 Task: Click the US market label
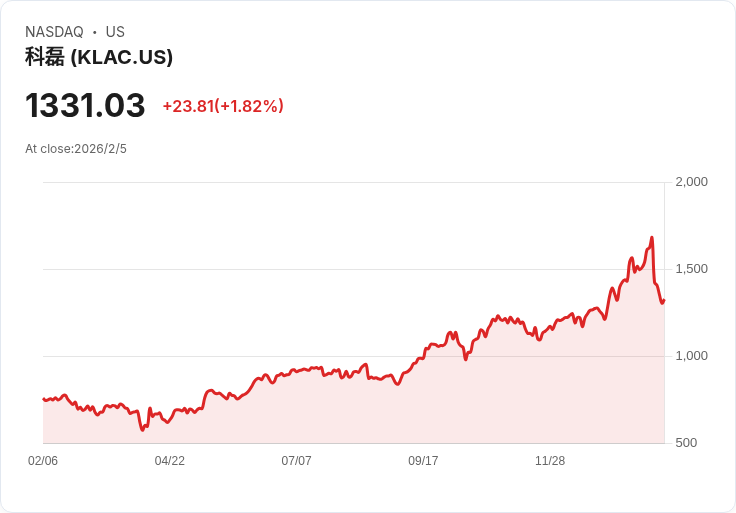tap(115, 32)
